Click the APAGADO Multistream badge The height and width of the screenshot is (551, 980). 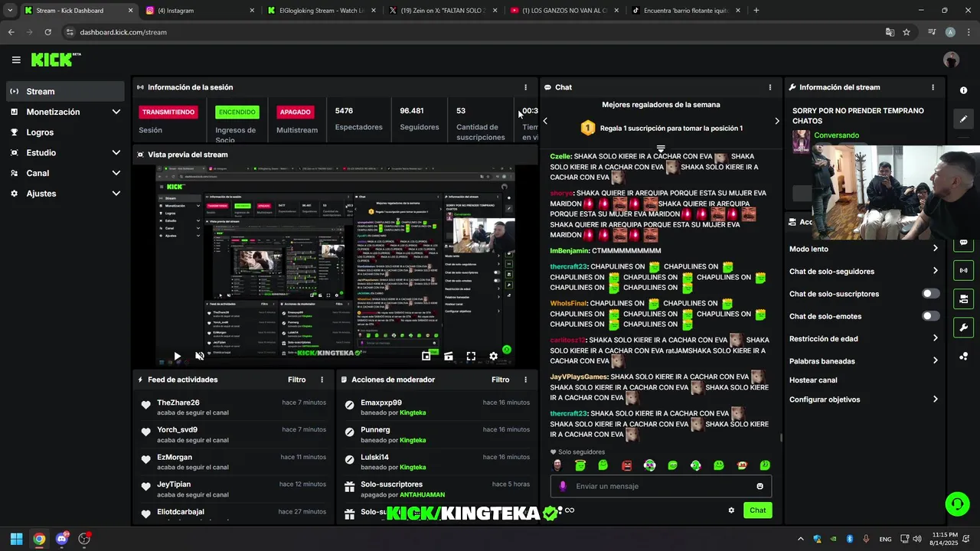pyautogui.click(x=295, y=112)
